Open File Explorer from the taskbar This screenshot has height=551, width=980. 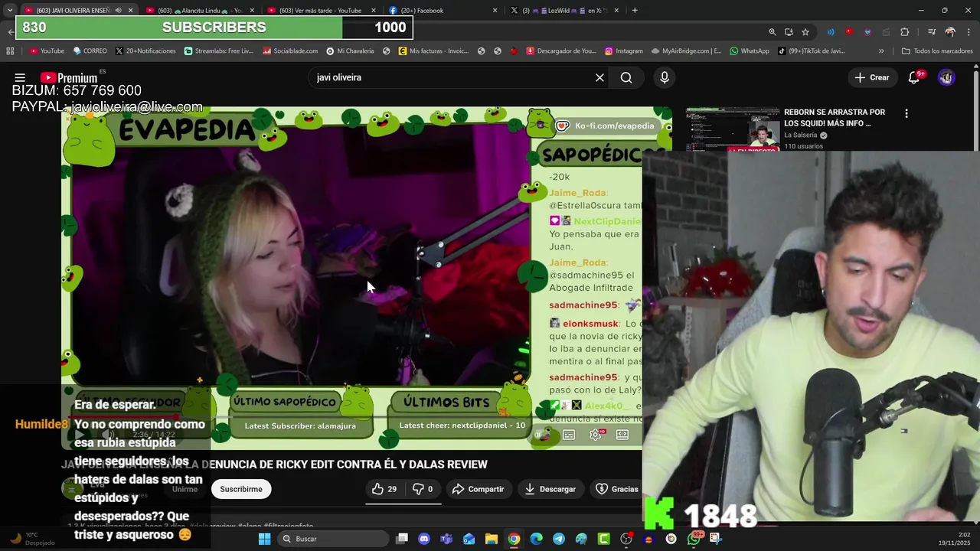coord(492,539)
